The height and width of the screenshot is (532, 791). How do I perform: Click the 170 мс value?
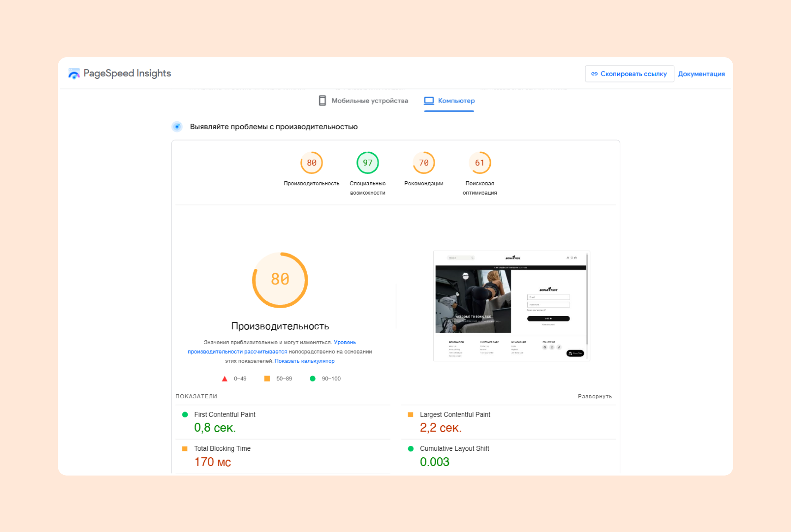tap(212, 462)
